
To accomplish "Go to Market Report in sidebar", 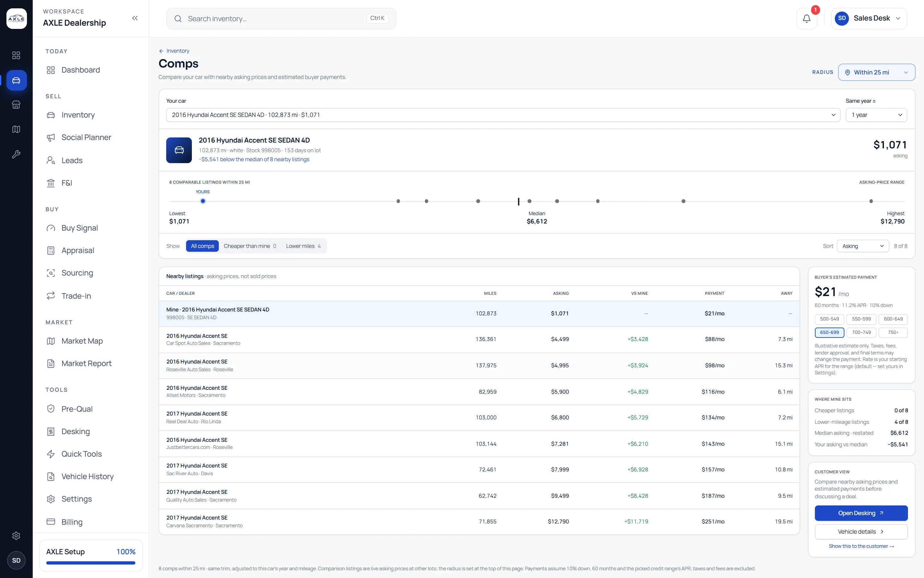I will point(86,363).
